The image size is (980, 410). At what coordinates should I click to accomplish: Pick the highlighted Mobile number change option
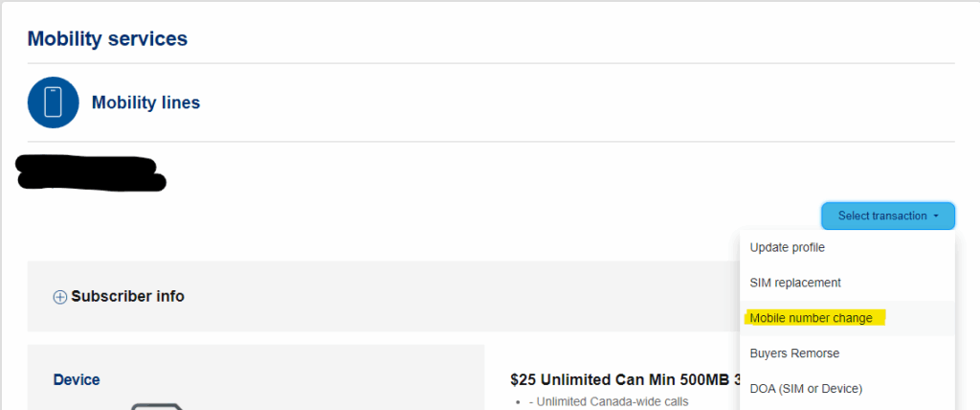[812, 318]
